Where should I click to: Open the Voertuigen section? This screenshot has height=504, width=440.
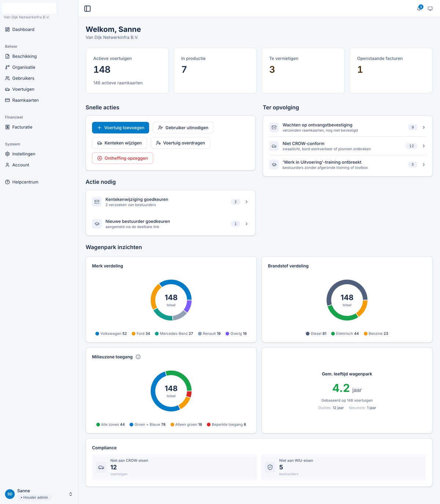pyautogui.click(x=39, y=89)
